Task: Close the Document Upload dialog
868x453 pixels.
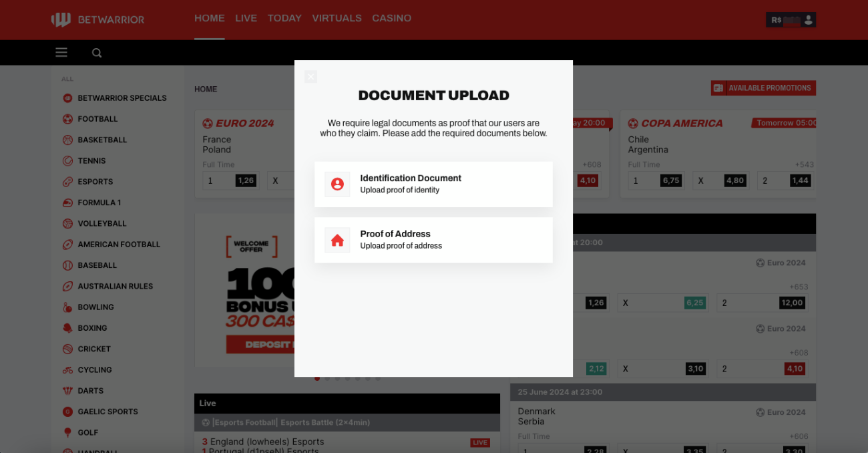Action: (310, 76)
